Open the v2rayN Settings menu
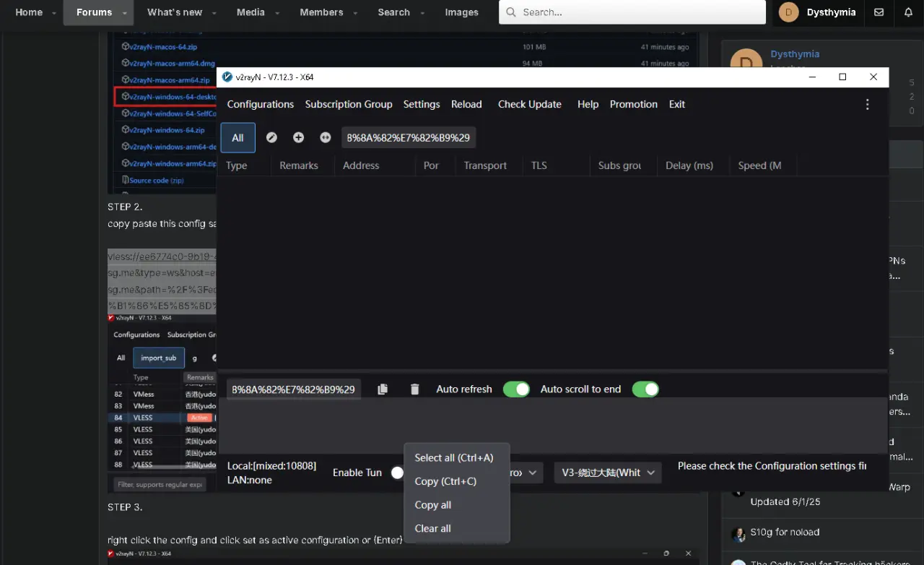 tap(422, 104)
